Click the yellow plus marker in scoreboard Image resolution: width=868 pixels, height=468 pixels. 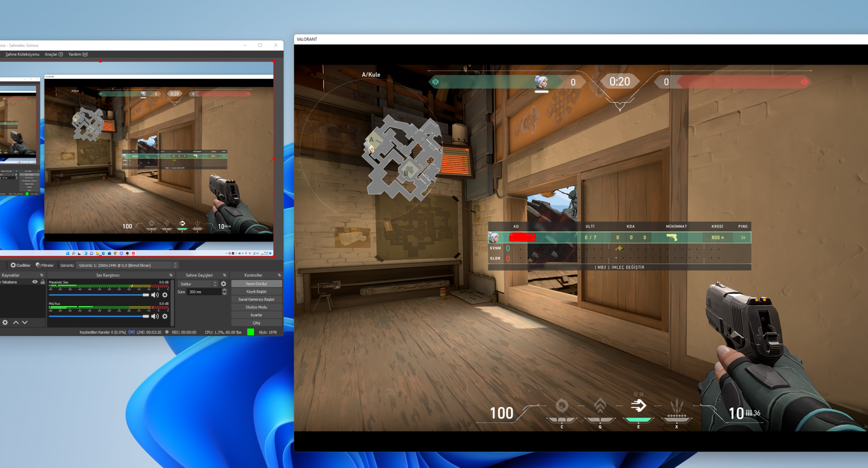pyautogui.click(x=619, y=248)
